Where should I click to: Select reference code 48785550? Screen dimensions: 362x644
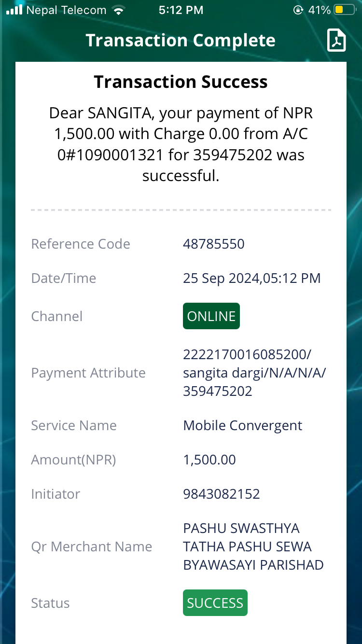(x=214, y=244)
